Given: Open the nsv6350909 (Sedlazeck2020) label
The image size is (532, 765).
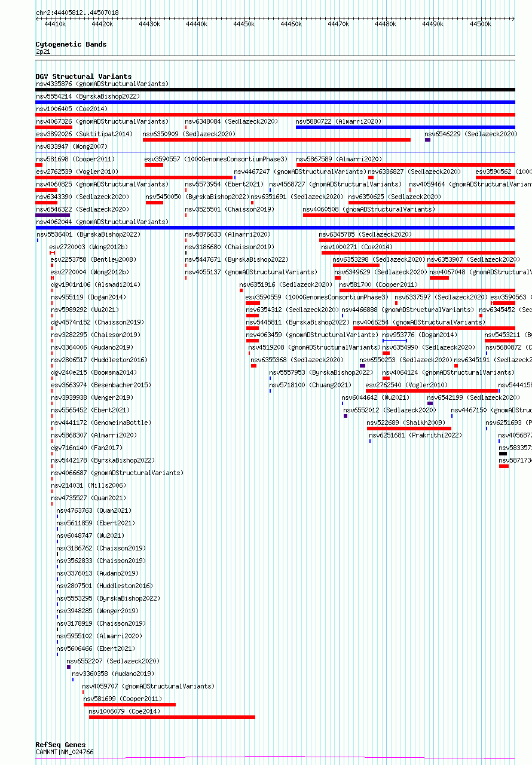Looking at the screenshot, I should (x=189, y=134).
